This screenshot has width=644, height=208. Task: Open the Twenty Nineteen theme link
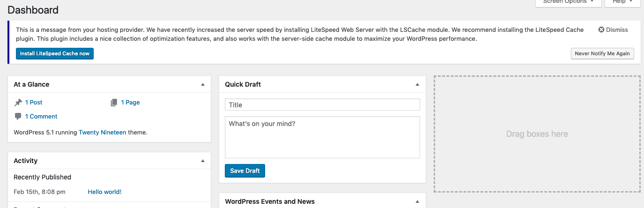point(102,133)
